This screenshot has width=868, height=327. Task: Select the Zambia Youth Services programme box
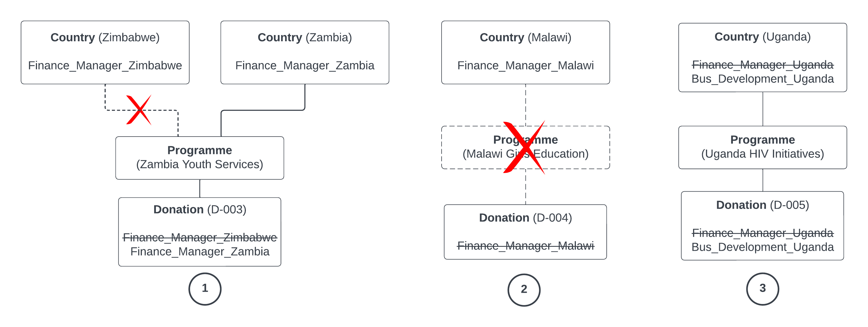[x=200, y=157]
